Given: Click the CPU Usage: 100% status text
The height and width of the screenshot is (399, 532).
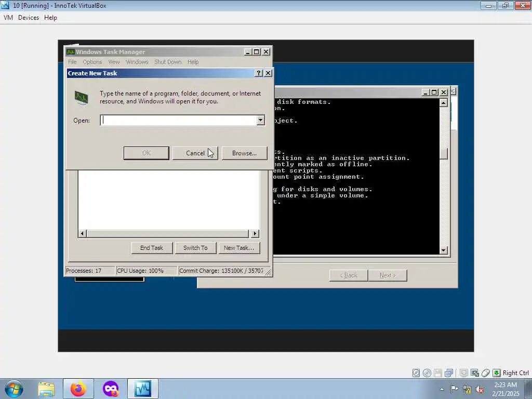Looking at the screenshot, I should pos(140,271).
